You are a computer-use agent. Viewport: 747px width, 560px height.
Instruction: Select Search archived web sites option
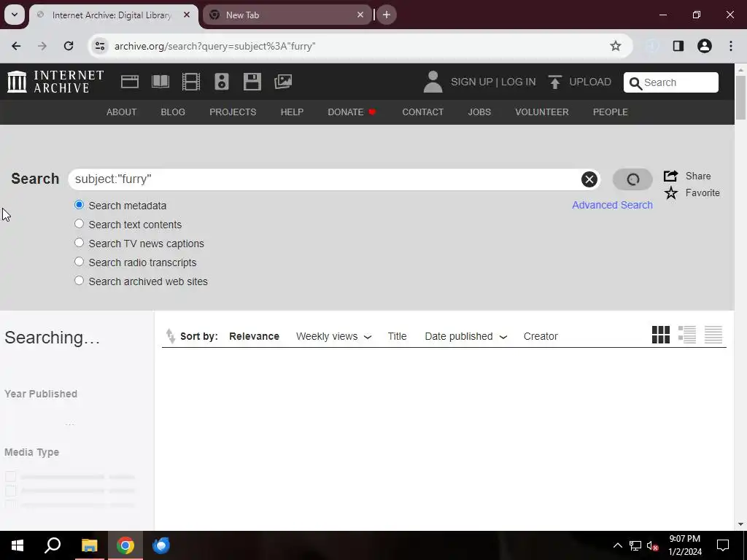[79, 281]
